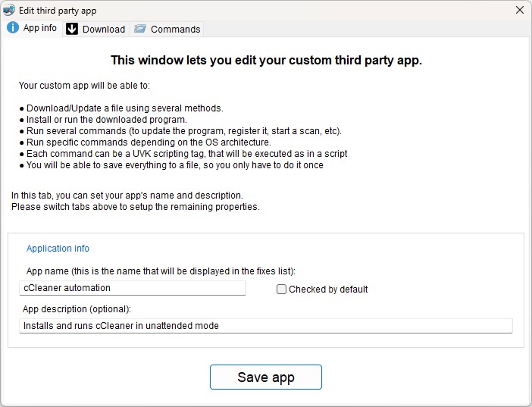This screenshot has width=532, height=407.
Task: Click the 'save everything to a file' line
Action: (171, 165)
